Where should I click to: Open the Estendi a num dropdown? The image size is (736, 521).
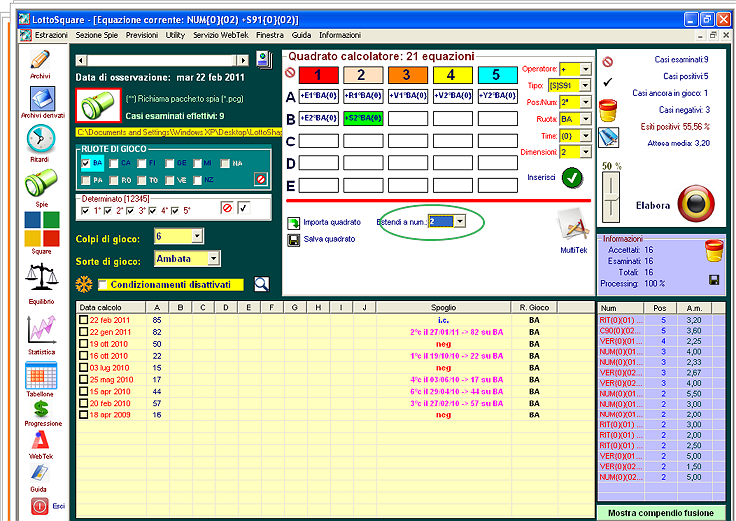coord(460,222)
